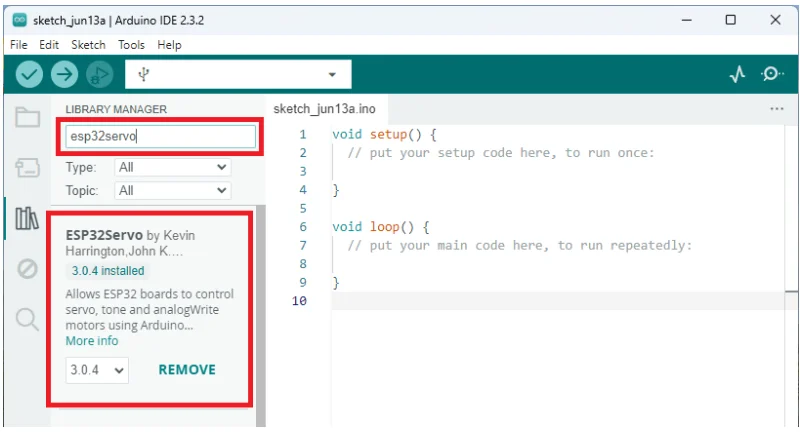The image size is (800, 433).
Task: Toggle the Library Manager sidebar icon
Action: coord(27,217)
